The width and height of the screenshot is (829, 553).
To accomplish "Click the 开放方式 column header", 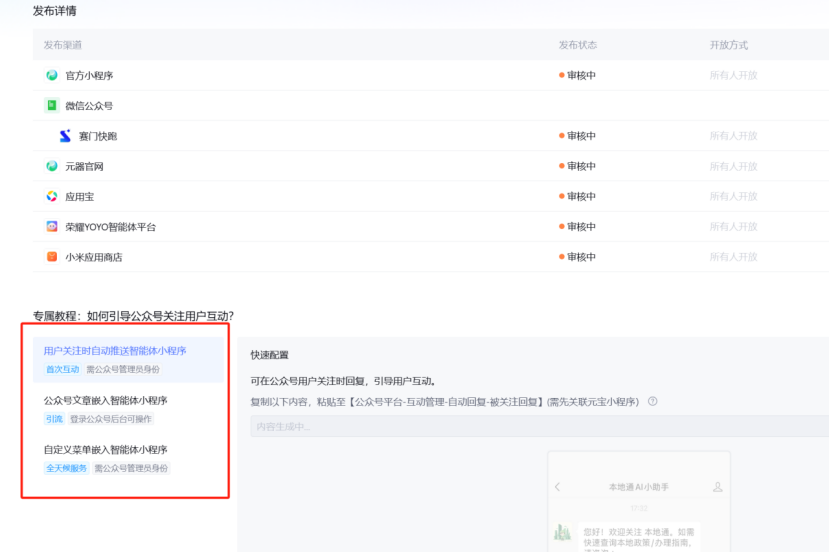I will pos(729,45).
